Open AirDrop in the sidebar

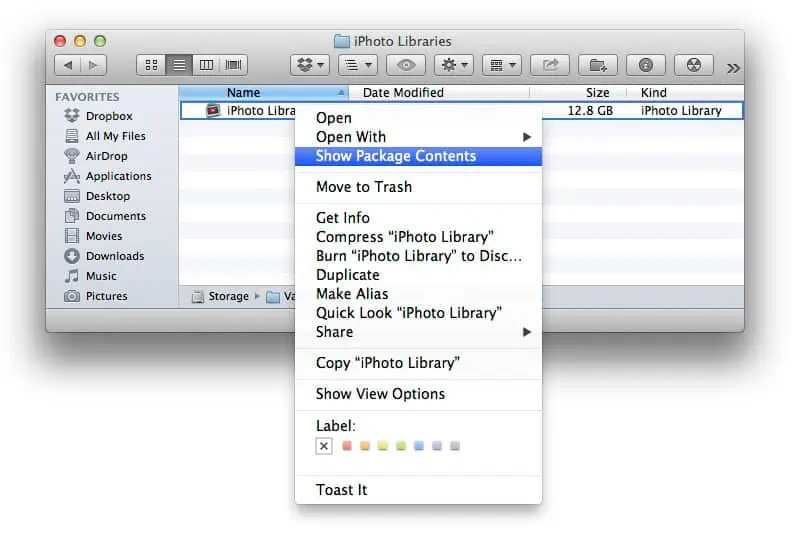[x=96, y=156]
